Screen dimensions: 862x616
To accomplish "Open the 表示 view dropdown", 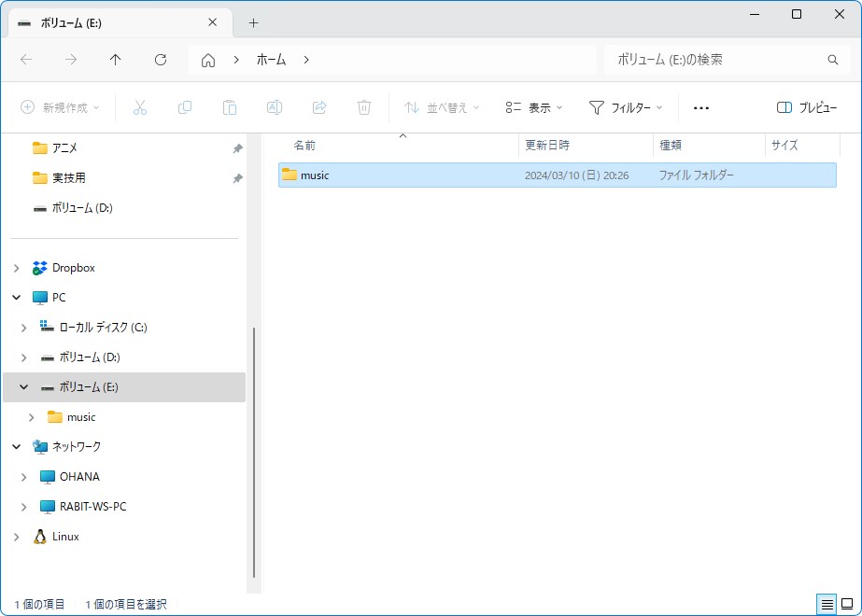I will 534,108.
